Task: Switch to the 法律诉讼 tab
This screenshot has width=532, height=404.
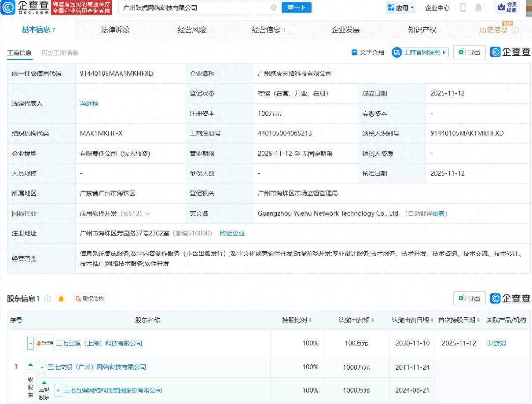Action: (x=114, y=29)
